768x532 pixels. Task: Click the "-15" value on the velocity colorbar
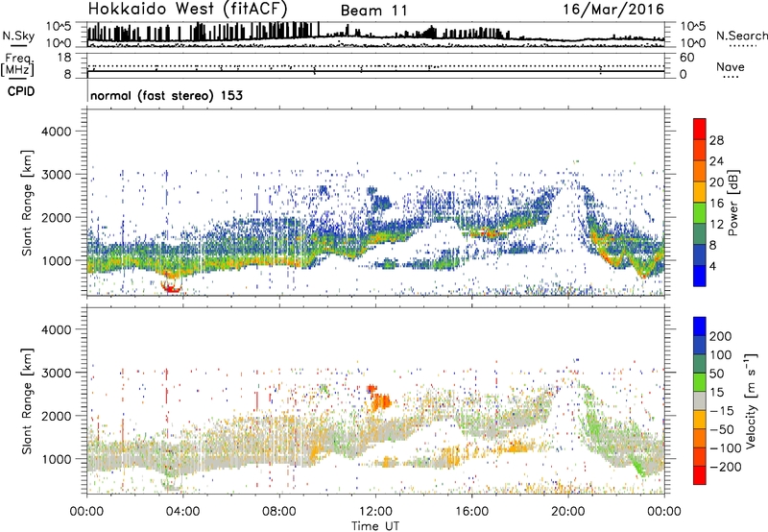coord(722,411)
